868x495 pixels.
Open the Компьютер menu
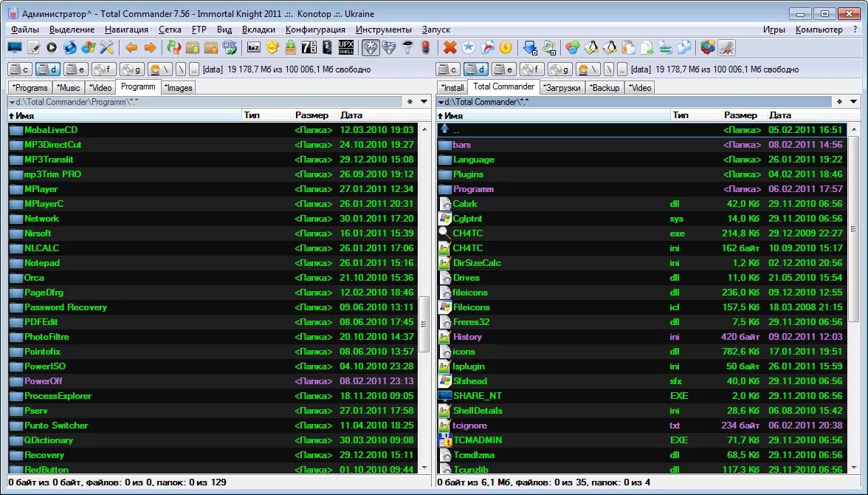(x=819, y=30)
